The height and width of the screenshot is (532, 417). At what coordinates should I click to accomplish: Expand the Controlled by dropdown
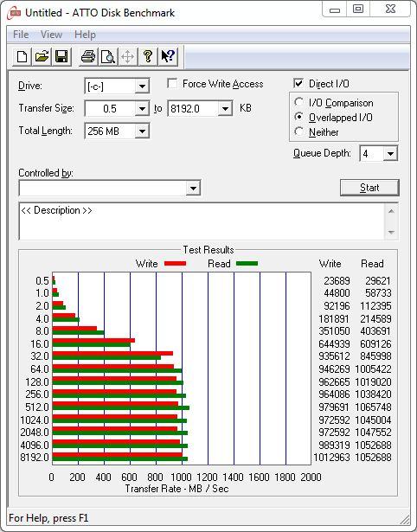click(193, 188)
